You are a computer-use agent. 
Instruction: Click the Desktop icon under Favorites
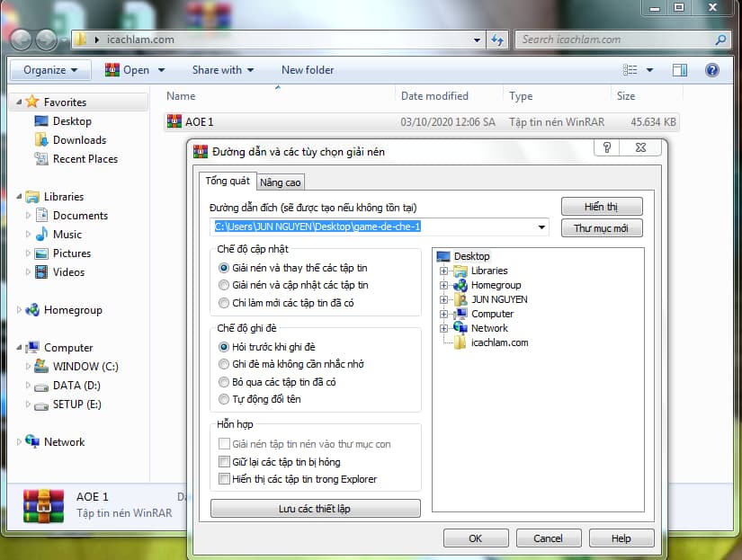pos(41,121)
